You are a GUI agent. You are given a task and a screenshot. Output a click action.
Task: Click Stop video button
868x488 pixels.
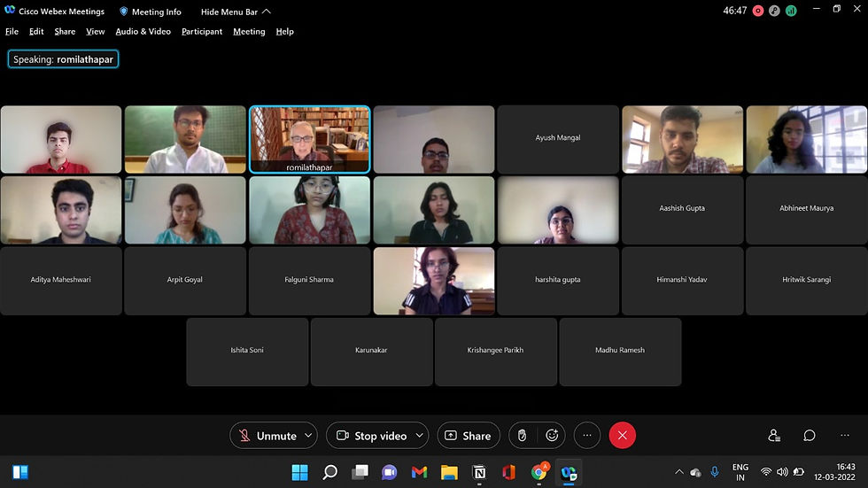coord(371,436)
